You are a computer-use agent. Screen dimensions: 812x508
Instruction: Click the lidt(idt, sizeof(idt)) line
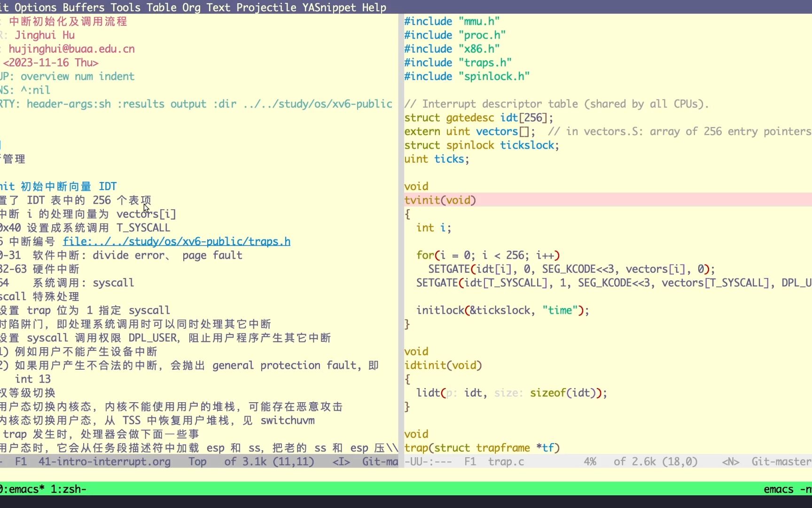[x=512, y=393]
